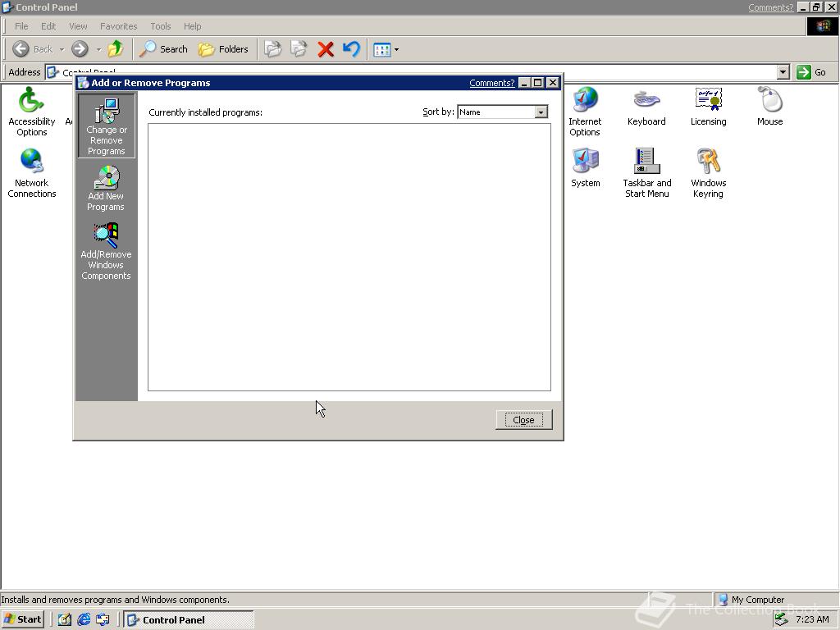Click Comments? link in Control Panel title bar

[770, 7]
